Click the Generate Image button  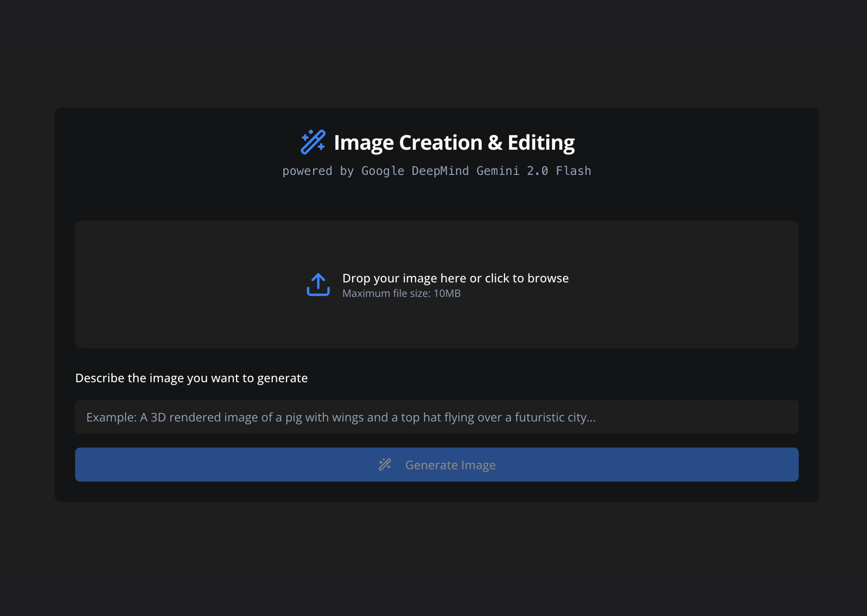[437, 465]
